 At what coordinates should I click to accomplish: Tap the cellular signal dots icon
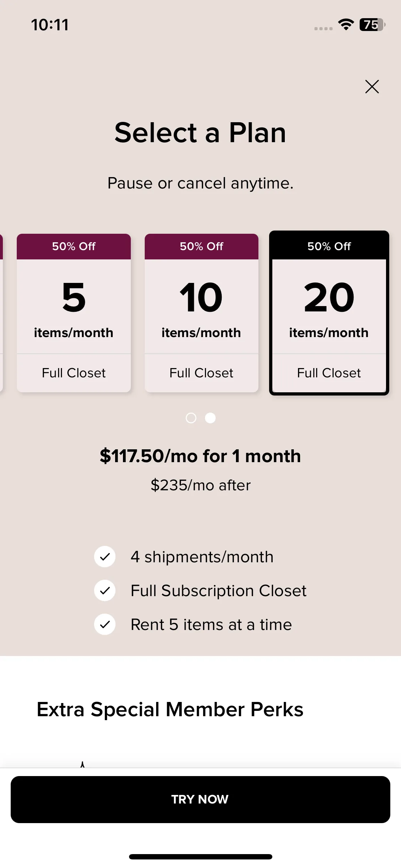(323, 29)
